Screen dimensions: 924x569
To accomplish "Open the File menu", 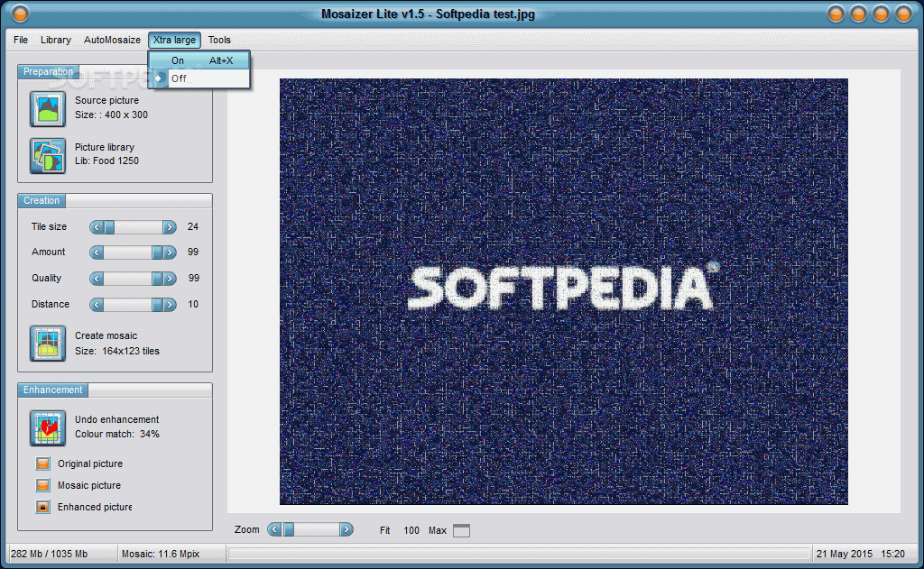I will pyautogui.click(x=21, y=40).
